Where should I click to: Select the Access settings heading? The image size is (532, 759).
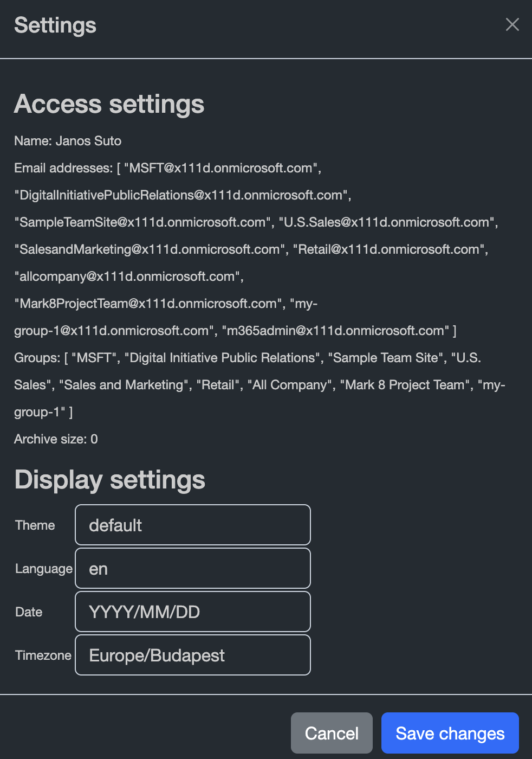pos(109,104)
